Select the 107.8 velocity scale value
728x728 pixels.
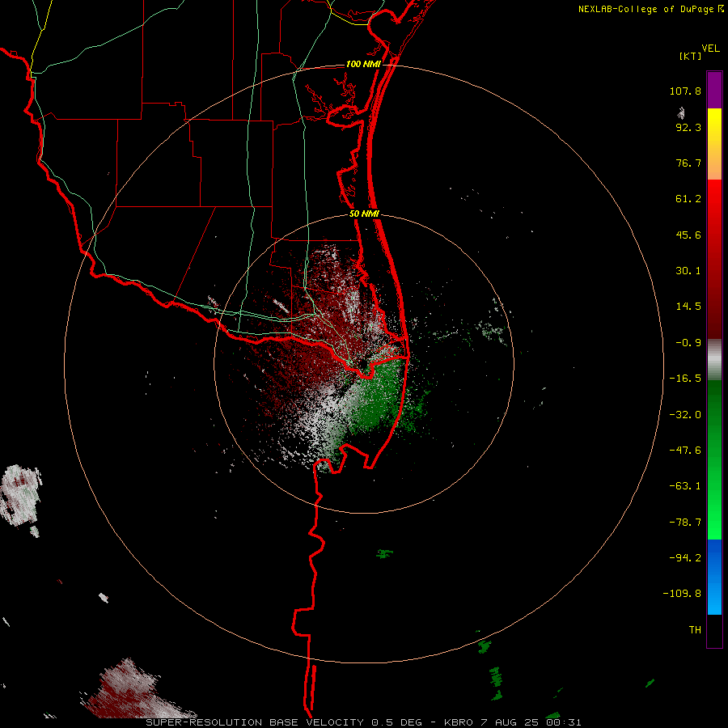[685, 91]
